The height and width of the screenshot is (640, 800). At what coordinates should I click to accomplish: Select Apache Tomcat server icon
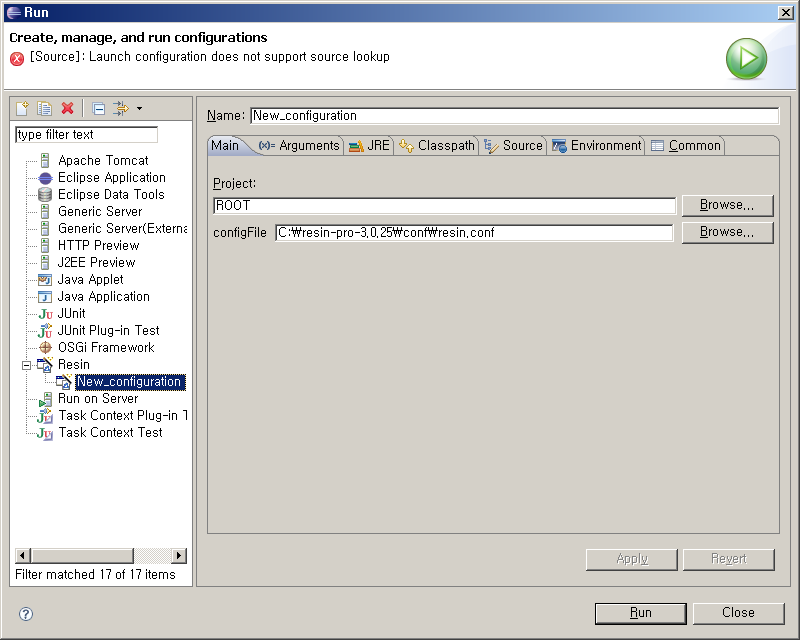45,160
